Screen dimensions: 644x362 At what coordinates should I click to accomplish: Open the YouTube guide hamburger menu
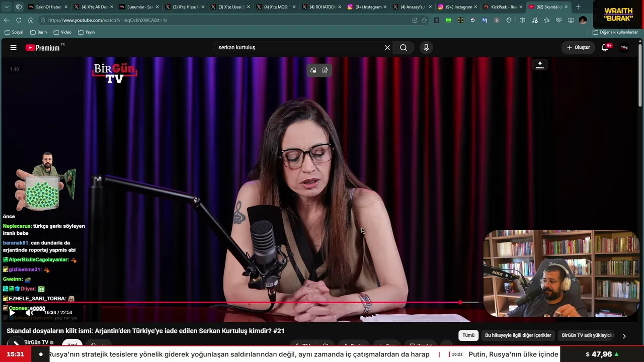[x=14, y=48]
